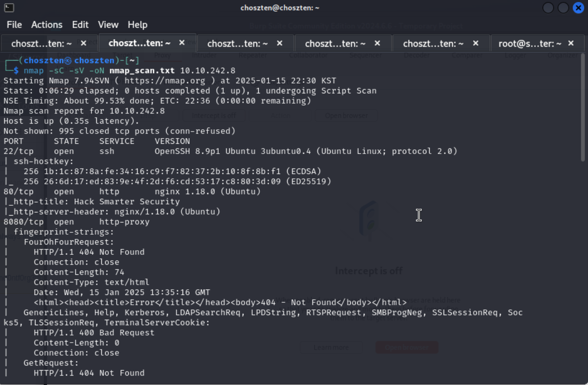588x385 pixels.
Task: Click the 80/tcp port entry
Action: point(19,191)
